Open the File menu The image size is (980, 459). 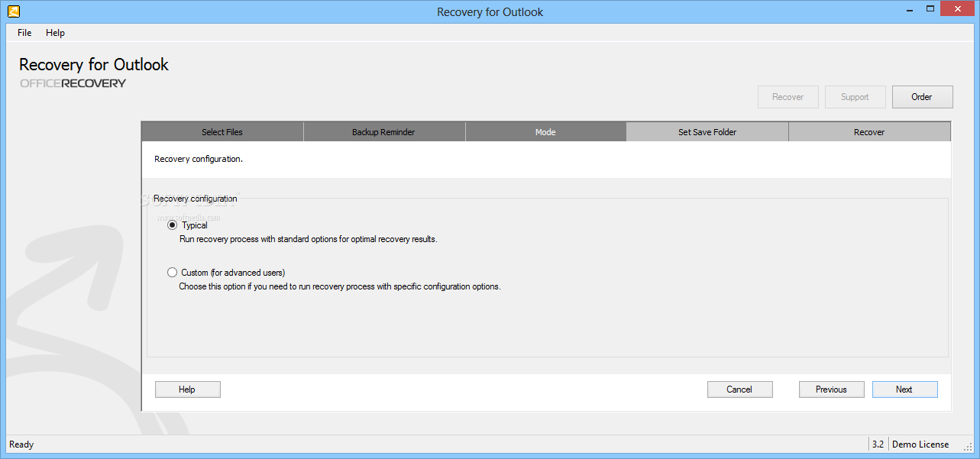(x=24, y=33)
